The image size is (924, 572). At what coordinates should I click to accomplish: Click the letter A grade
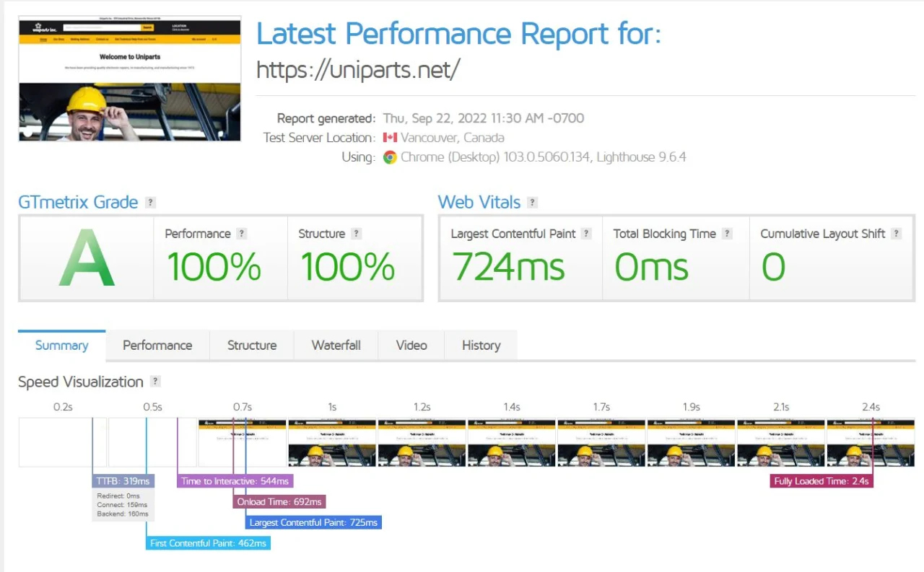click(87, 258)
